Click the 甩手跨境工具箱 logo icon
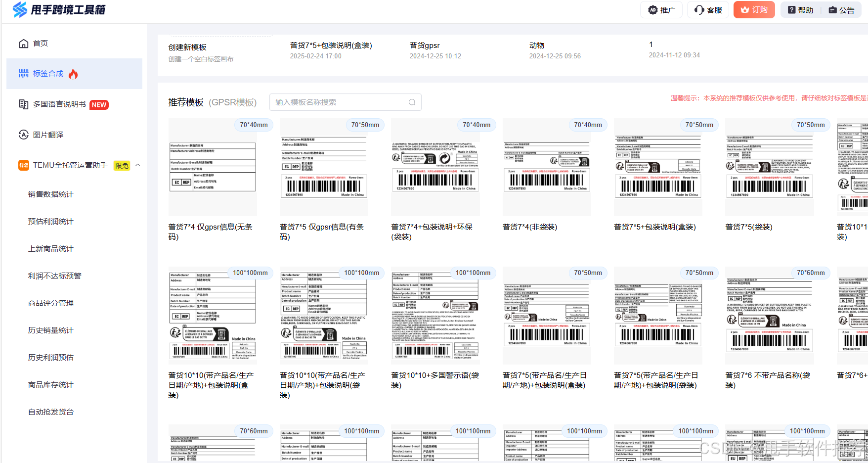Image resolution: width=868 pixels, height=463 pixels. pos(20,9)
